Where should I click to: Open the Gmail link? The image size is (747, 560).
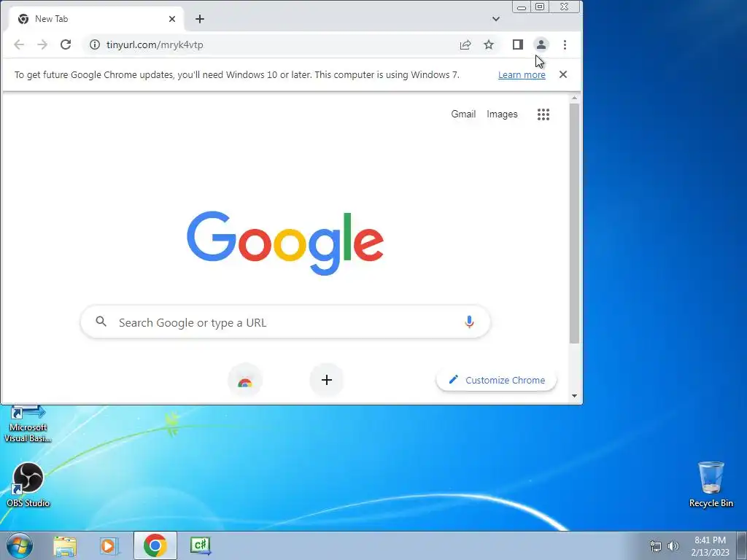463,114
